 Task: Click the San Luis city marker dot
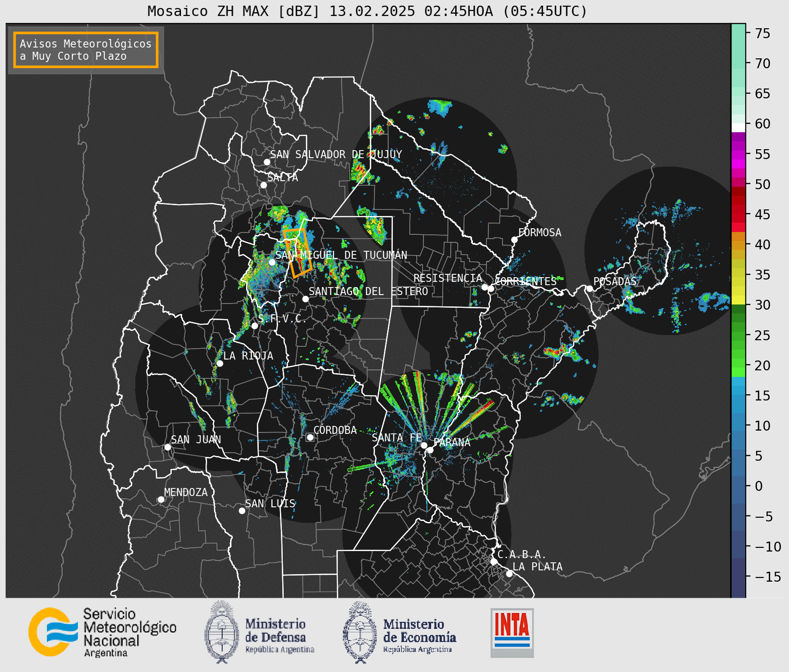pos(242,511)
